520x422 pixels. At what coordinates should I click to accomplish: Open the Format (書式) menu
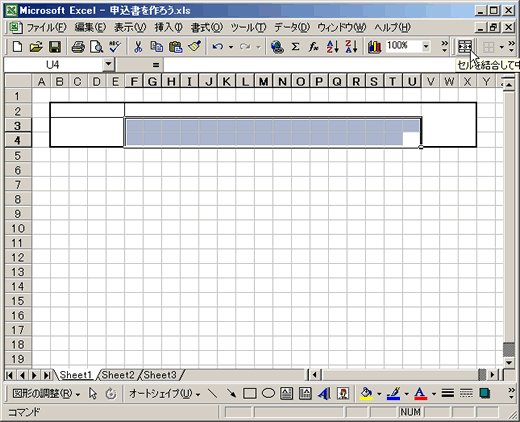(x=207, y=27)
